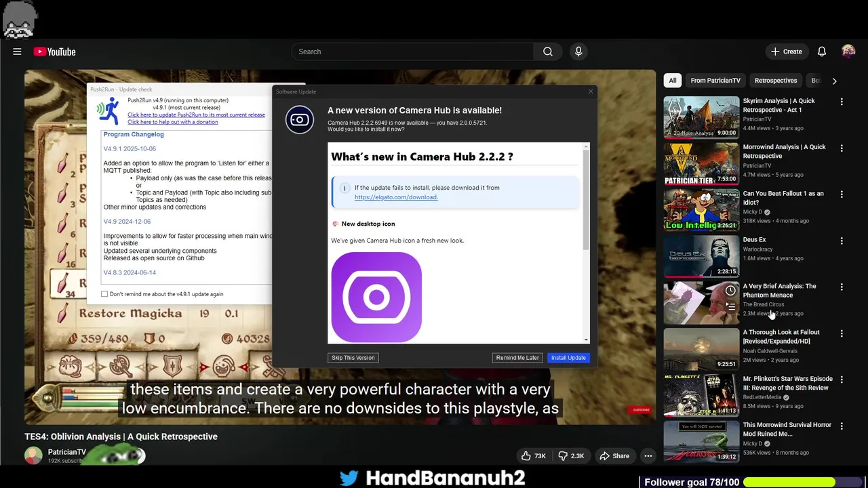Viewport: 868px width, 488px height.
Task: Open This Morrowind Survival Horror title
Action: click(787, 429)
